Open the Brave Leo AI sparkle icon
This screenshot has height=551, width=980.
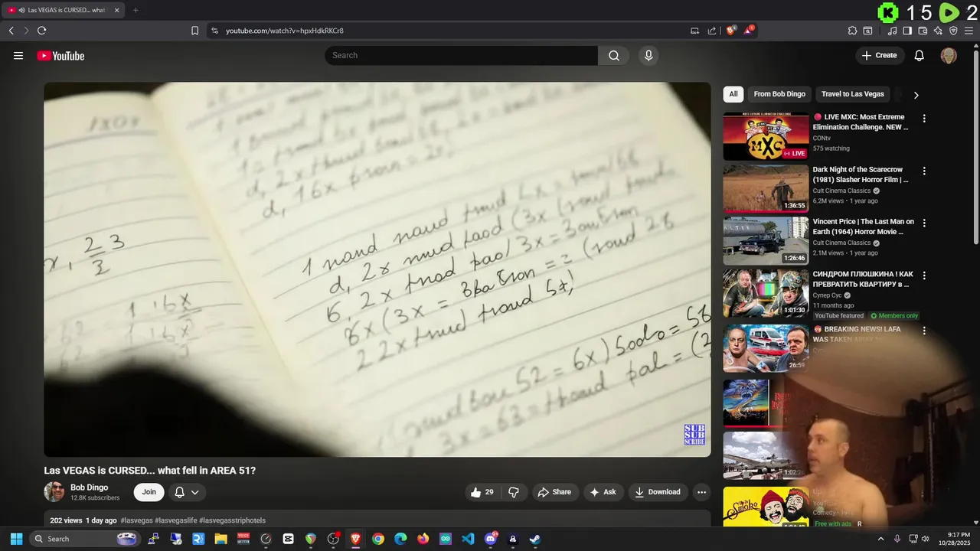tap(938, 31)
